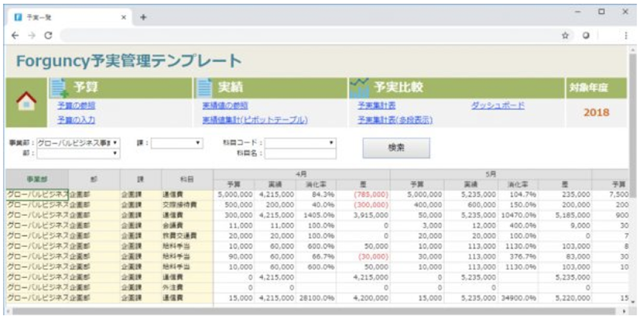
Task: Click the 10470.0% cell
Action: click(518, 215)
